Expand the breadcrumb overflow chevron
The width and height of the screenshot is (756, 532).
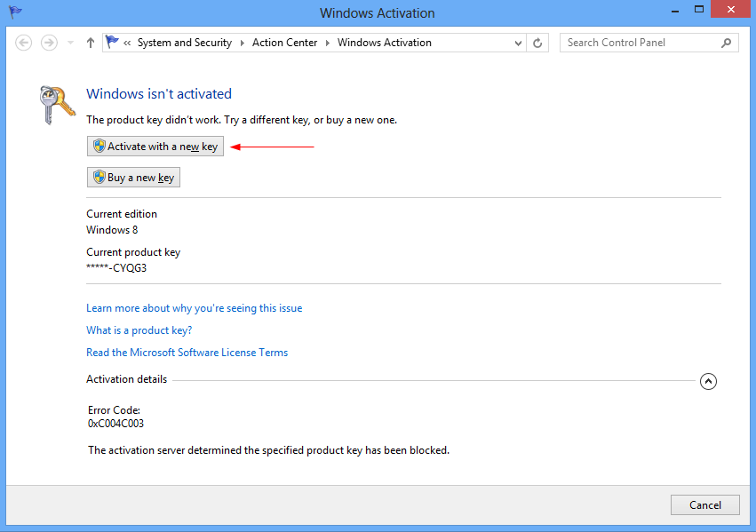click(126, 42)
